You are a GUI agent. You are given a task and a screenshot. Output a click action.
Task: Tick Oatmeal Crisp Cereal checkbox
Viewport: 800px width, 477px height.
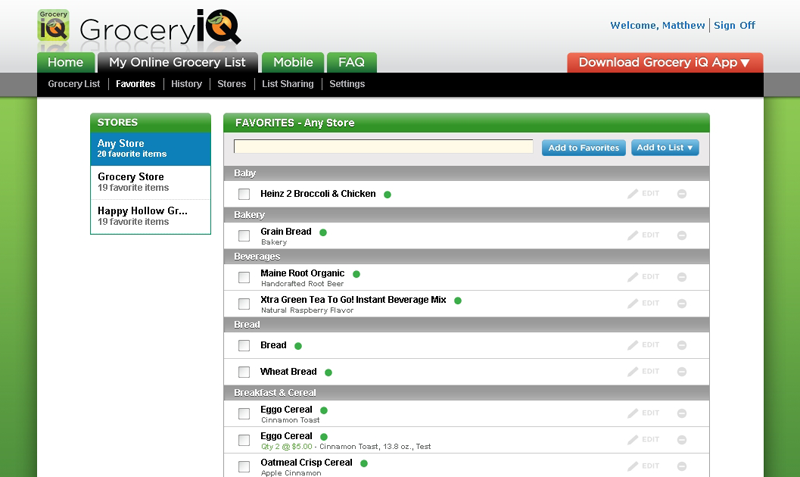tap(244, 466)
